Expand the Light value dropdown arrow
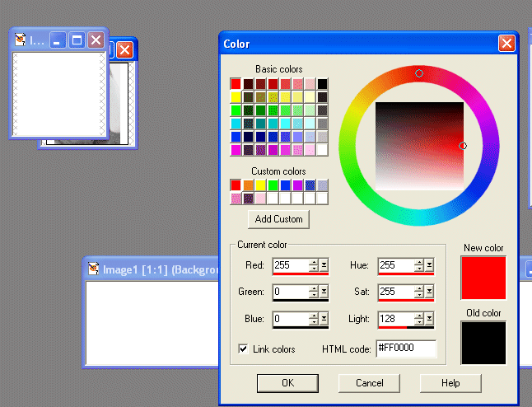The image size is (532, 407). point(430,319)
